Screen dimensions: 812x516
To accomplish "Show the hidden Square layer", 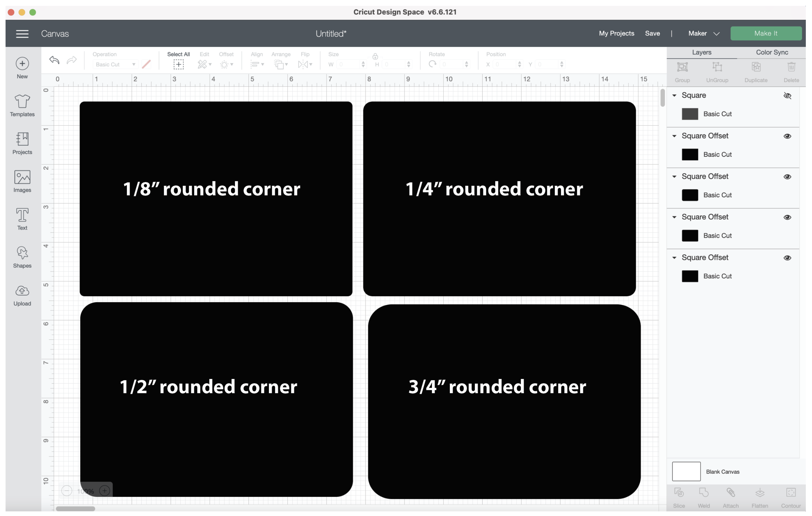I will click(787, 96).
